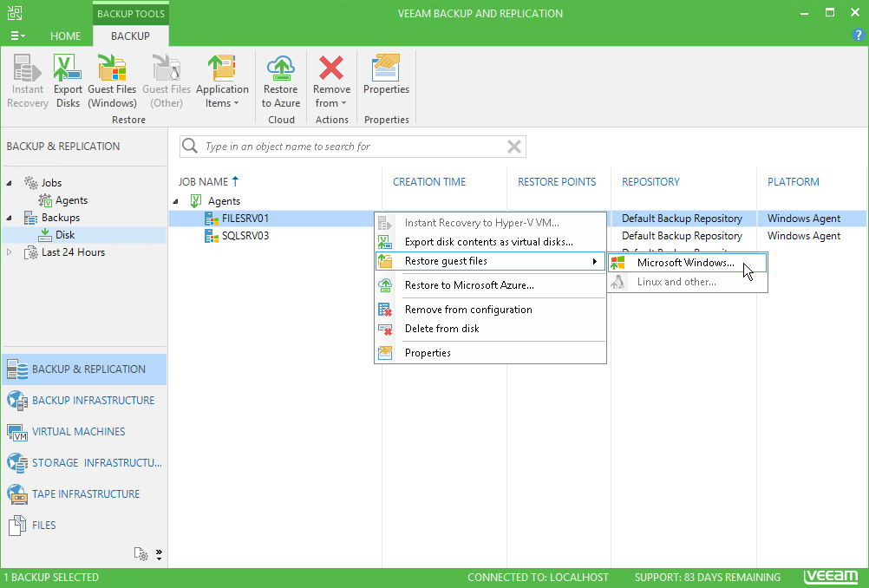
Task: Choose Instant Recovery to Hyper-V VM menu entry
Action: pos(491,223)
